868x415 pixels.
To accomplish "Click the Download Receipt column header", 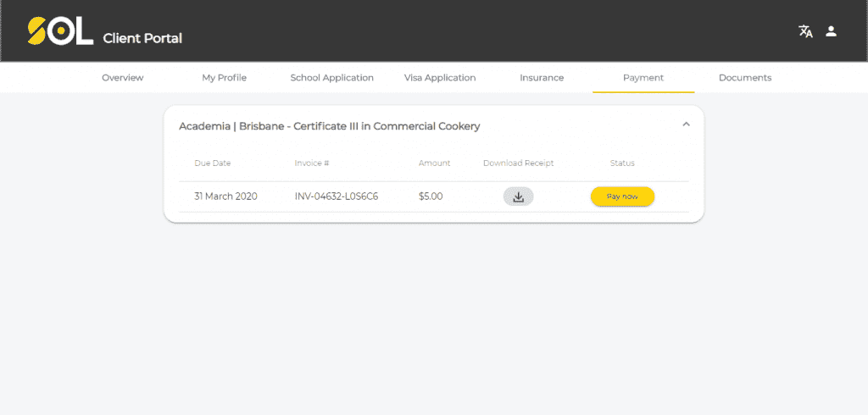I will pos(518,163).
